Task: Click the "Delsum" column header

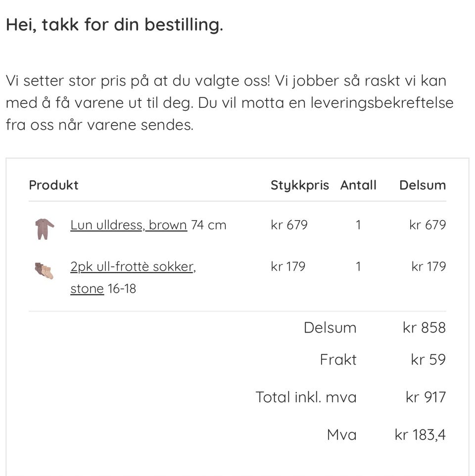Action: click(423, 185)
